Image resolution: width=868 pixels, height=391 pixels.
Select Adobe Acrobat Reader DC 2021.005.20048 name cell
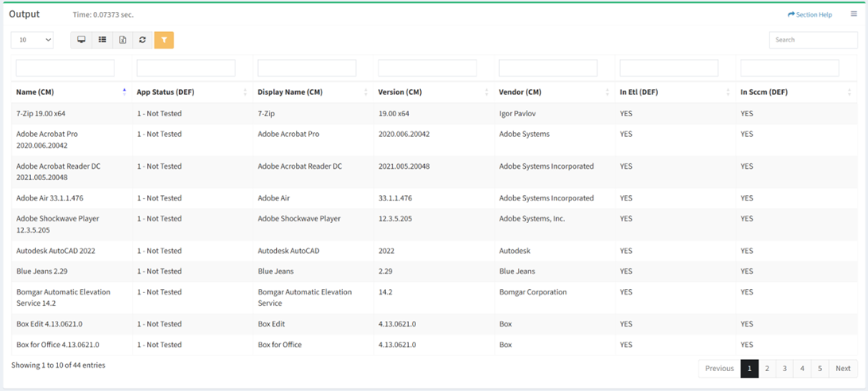(72, 172)
